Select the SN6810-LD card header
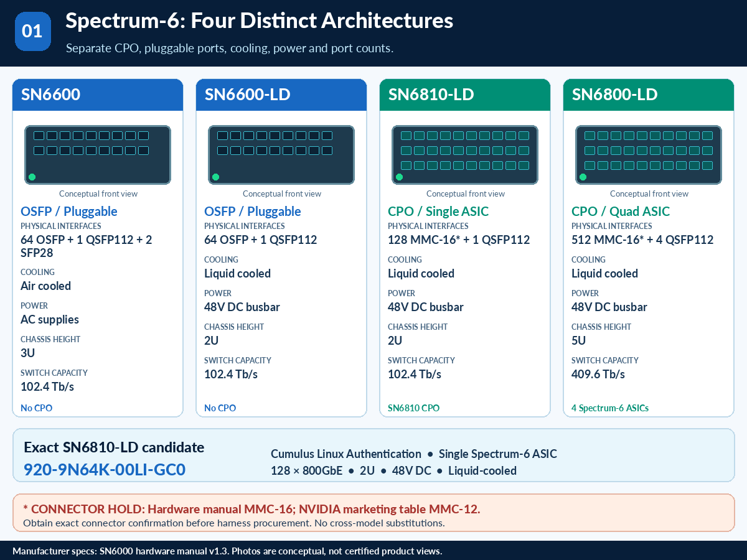 click(465, 95)
